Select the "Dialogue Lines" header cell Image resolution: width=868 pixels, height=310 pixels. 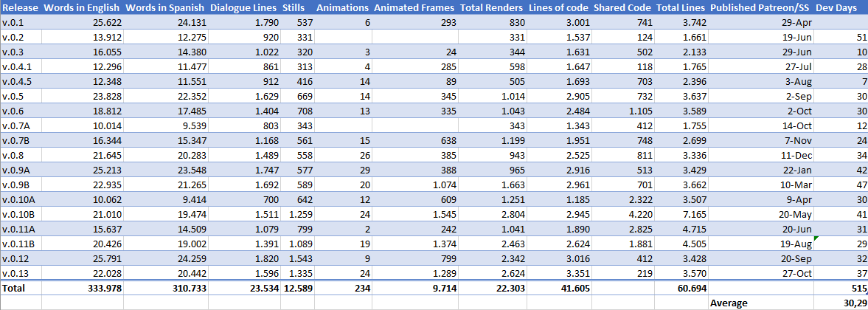point(243,8)
